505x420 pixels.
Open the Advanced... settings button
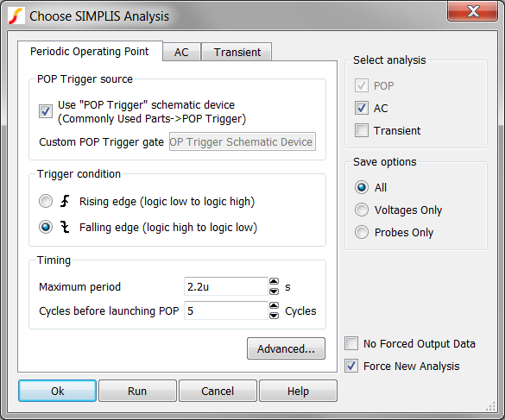point(286,348)
